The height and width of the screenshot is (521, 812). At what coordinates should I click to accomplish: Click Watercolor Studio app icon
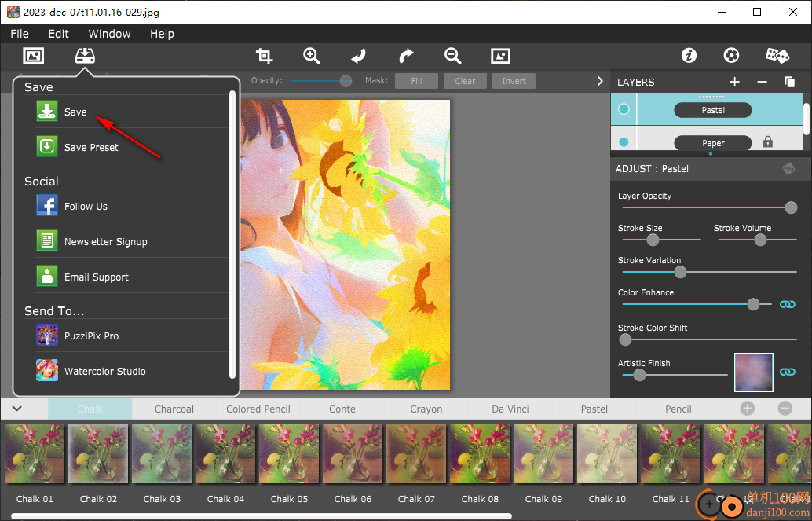coord(47,371)
